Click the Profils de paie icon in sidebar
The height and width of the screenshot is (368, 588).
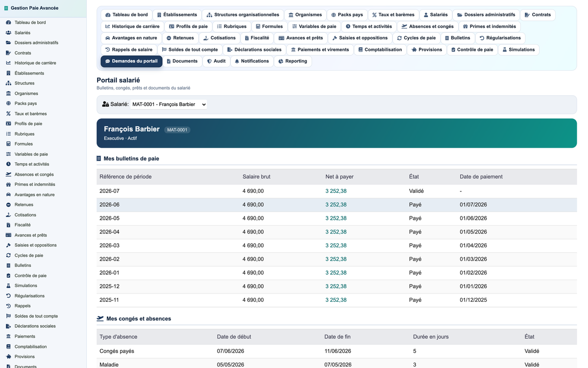coord(8,124)
